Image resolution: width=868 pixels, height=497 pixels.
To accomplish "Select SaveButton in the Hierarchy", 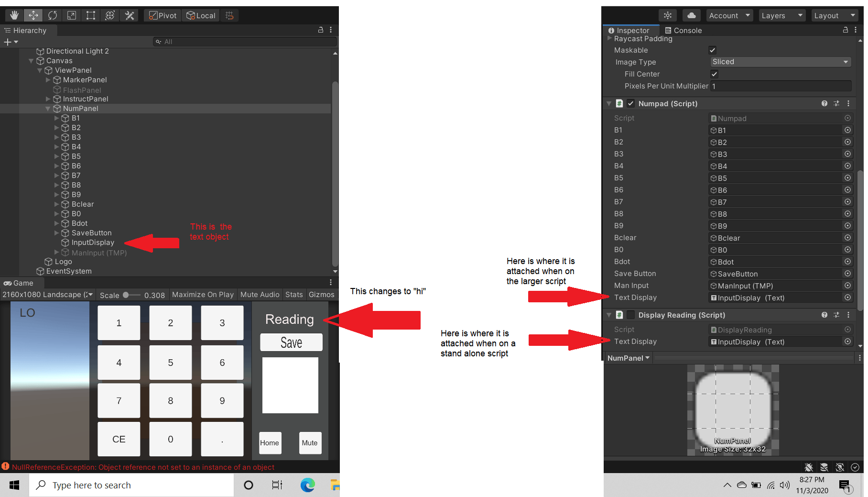I will [x=91, y=233].
